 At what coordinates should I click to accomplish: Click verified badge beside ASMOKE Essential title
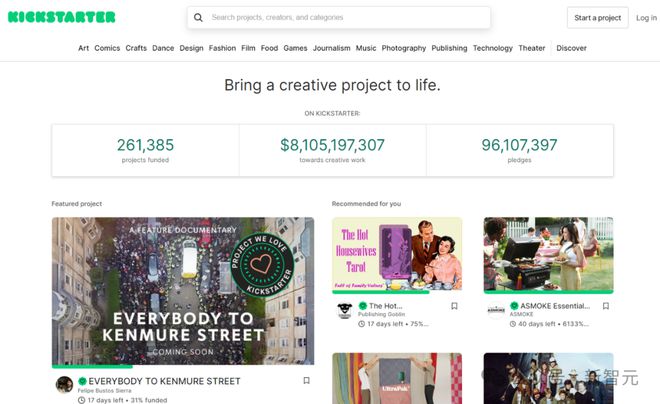coord(514,306)
